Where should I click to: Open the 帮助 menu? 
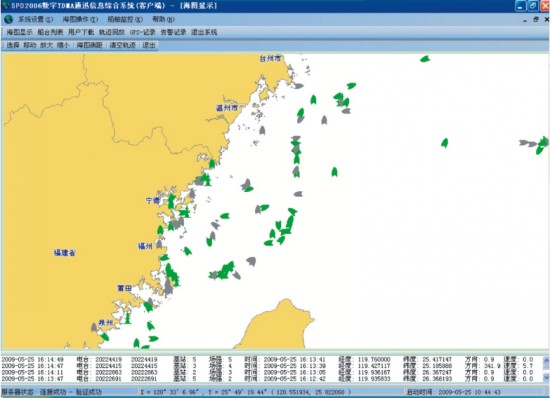[163, 19]
